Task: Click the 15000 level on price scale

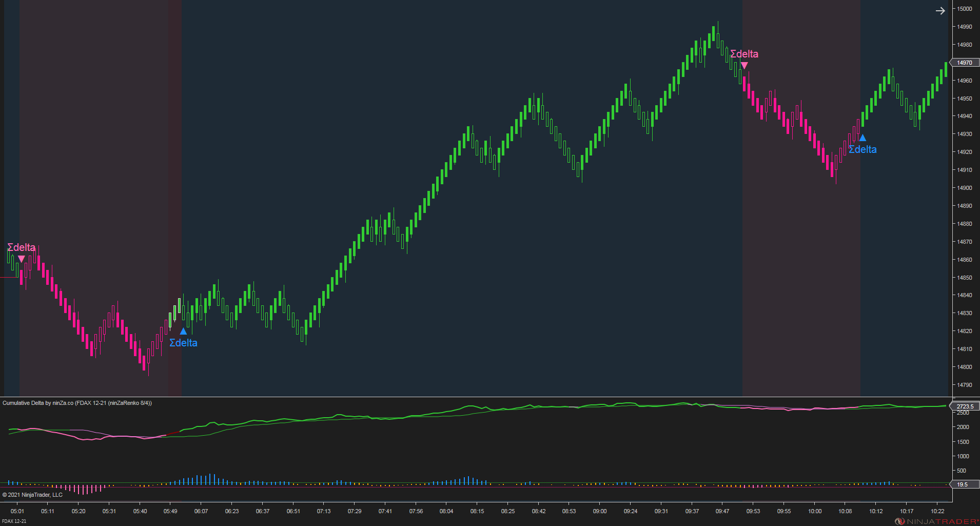Action: (x=964, y=8)
